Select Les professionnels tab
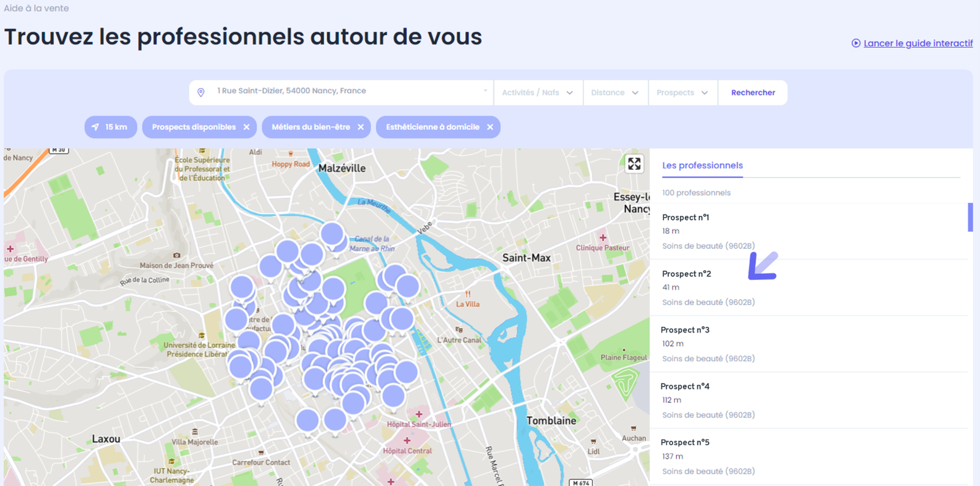 (x=702, y=166)
